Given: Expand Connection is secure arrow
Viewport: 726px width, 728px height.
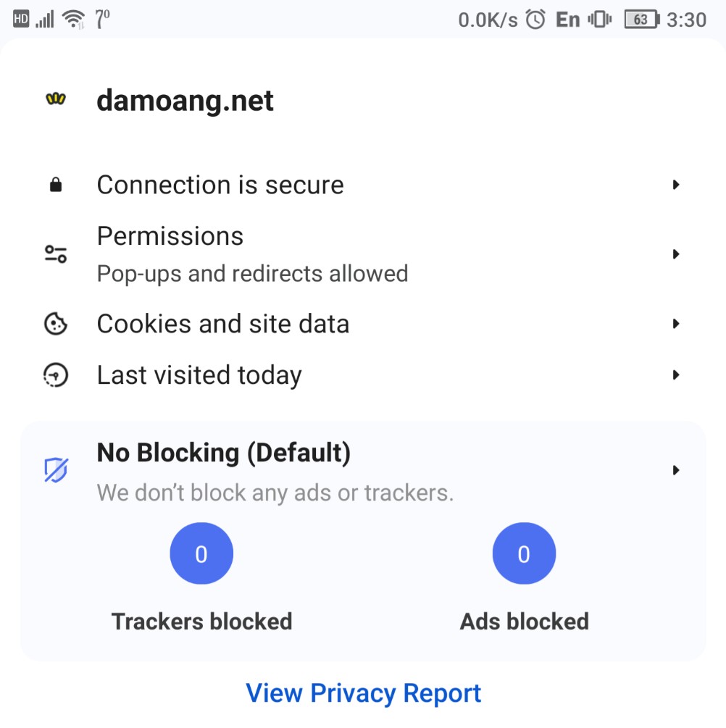Looking at the screenshot, I should pos(676,185).
